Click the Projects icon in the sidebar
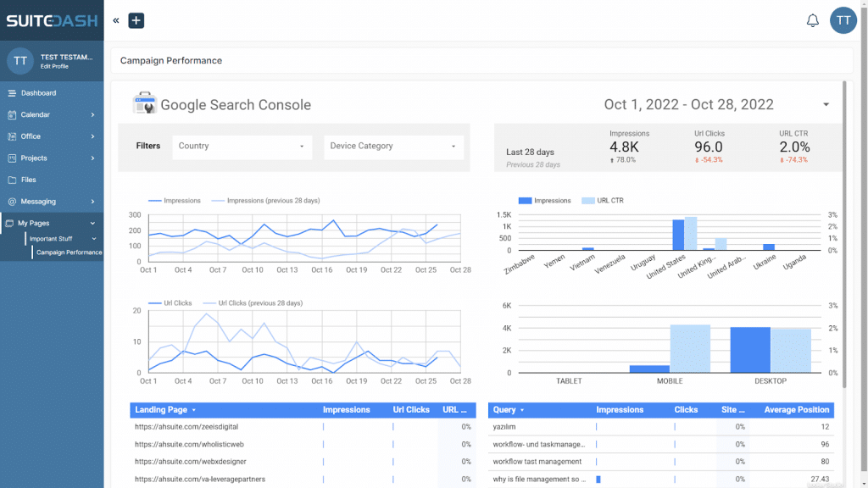Screen dimensions: 868x488 tap(12, 158)
